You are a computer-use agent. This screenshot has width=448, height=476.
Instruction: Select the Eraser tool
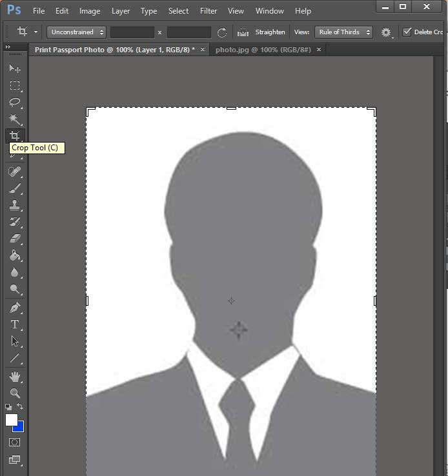(x=15, y=239)
